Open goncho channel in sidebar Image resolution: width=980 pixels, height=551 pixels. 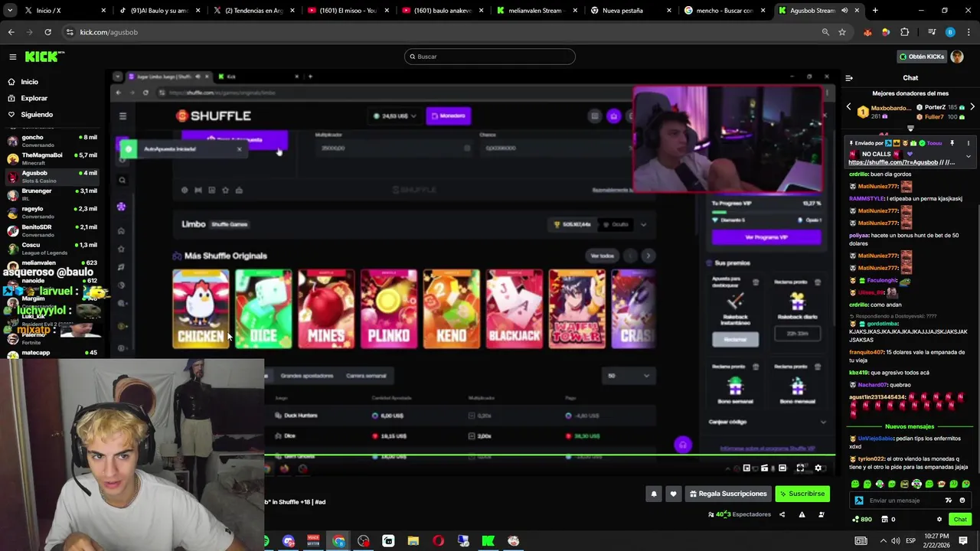(54, 141)
